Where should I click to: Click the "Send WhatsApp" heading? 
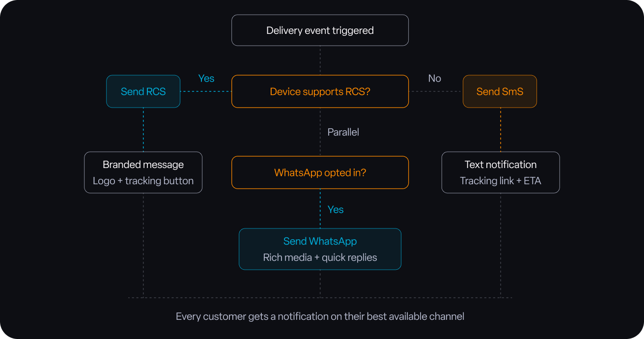(x=320, y=241)
